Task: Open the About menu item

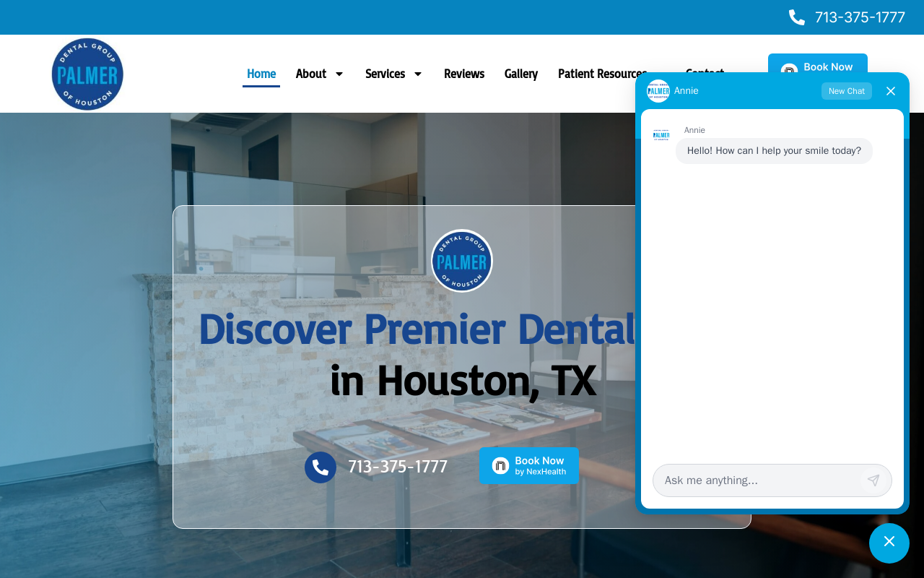Action: (311, 74)
